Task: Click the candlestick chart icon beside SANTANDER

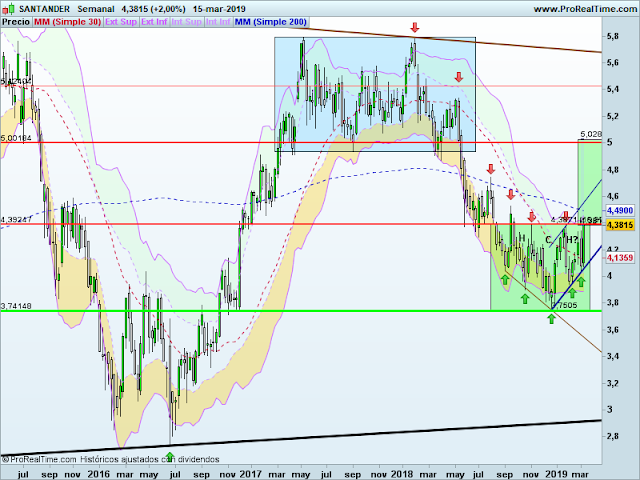Action: pos(9,8)
